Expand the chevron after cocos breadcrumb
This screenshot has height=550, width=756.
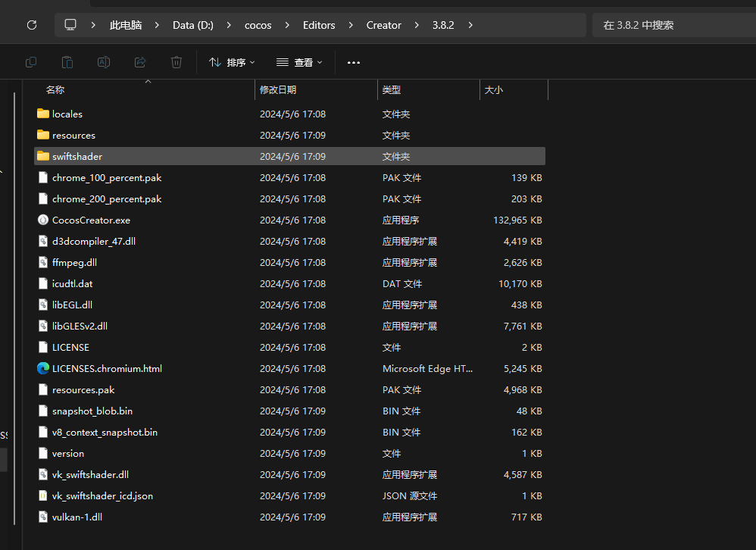[x=287, y=25]
